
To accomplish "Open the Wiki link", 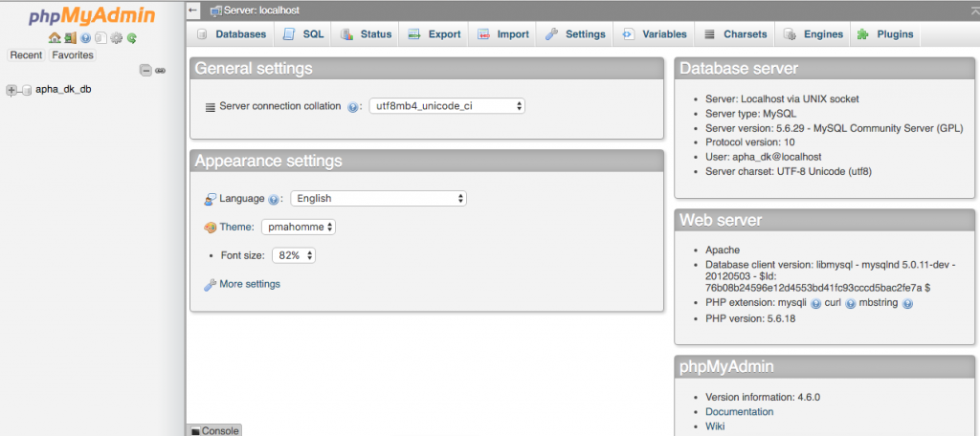I will pos(715,426).
